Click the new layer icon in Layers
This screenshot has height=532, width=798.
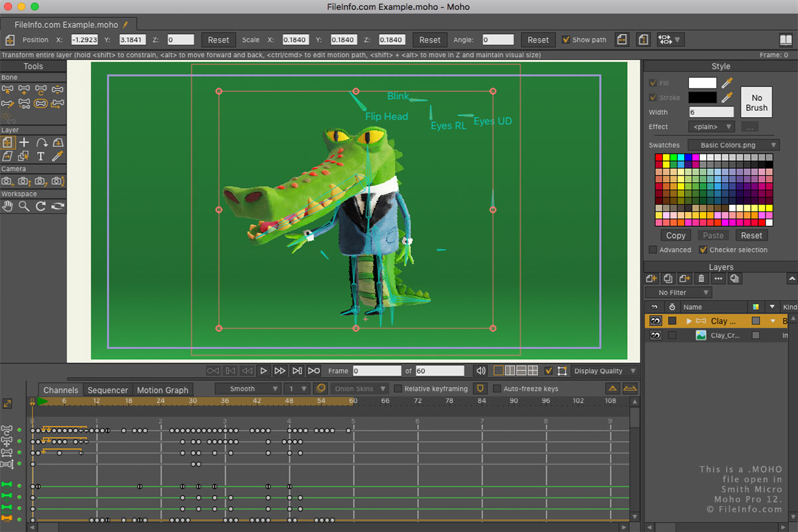(x=651, y=278)
